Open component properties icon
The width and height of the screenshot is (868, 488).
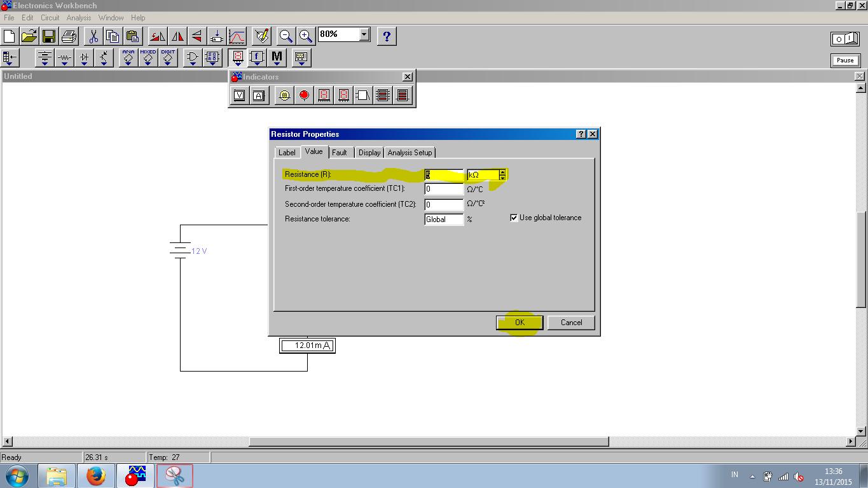tap(261, 36)
